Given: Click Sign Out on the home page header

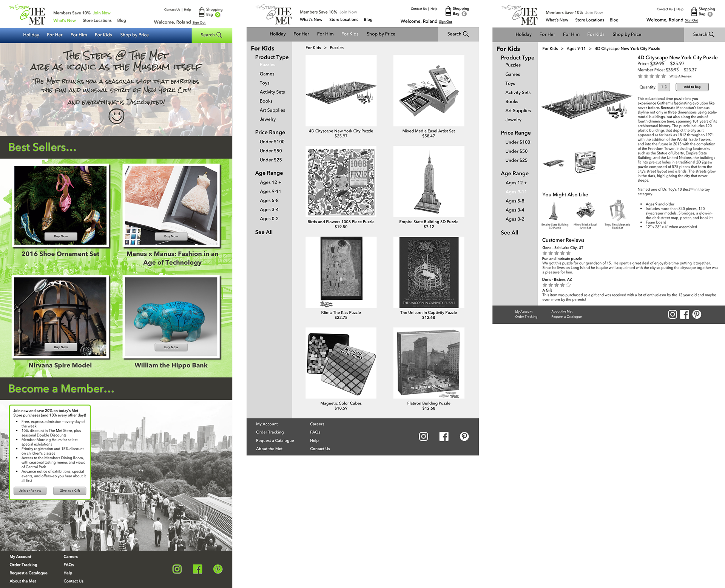Looking at the screenshot, I should click(x=199, y=23).
